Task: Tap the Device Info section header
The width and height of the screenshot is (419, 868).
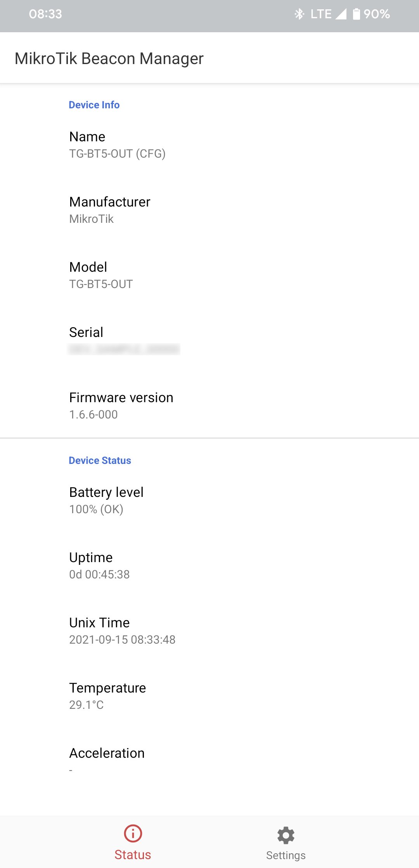Action: (x=94, y=105)
